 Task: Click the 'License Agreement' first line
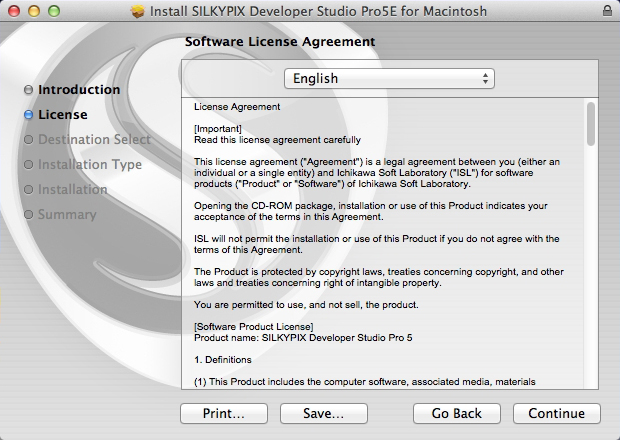(237, 107)
